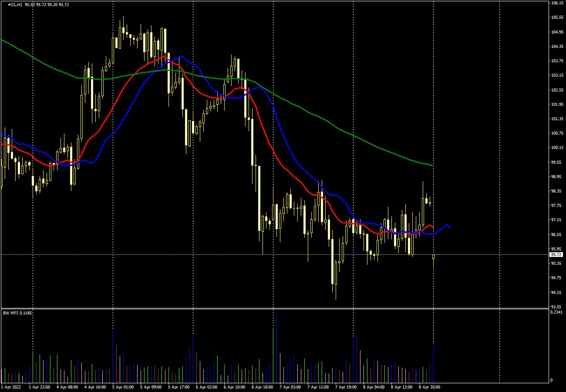The height and width of the screenshot is (392, 566).
Task: Click the 8 Apr 20:00 time label
Action: [x=429, y=387]
